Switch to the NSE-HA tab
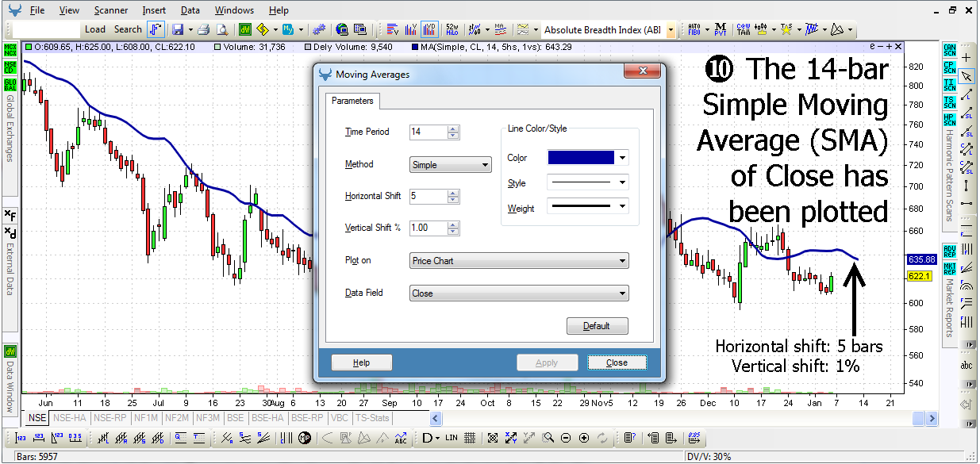The width and height of the screenshot is (980, 464). 70,417
